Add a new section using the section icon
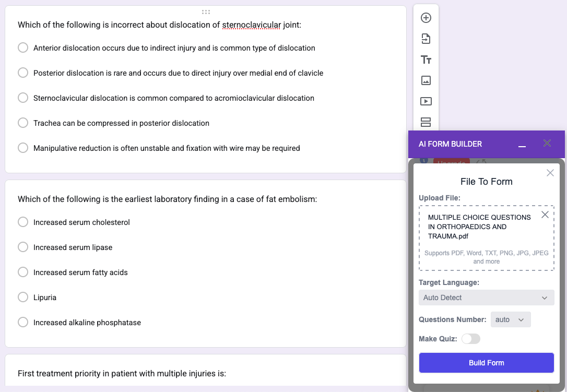The image size is (567, 392). 426,122
